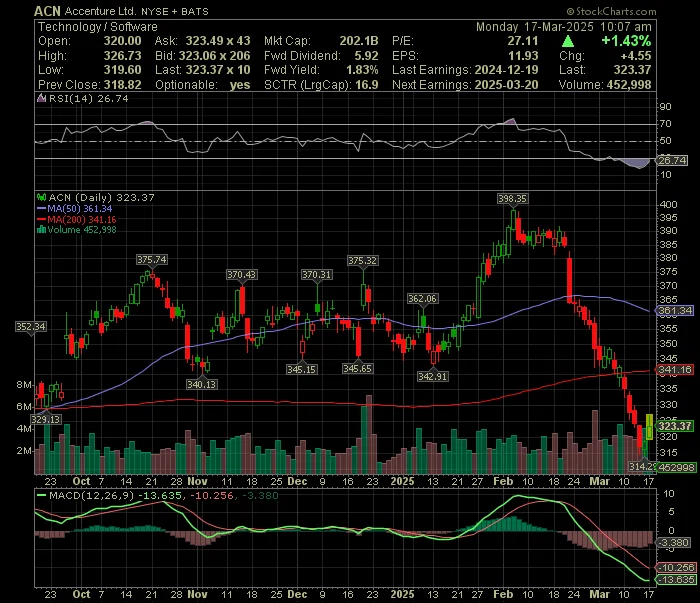Image resolution: width=700 pixels, height=603 pixels.
Task: Click the 345.15 low price label
Action: click(302, 369)
